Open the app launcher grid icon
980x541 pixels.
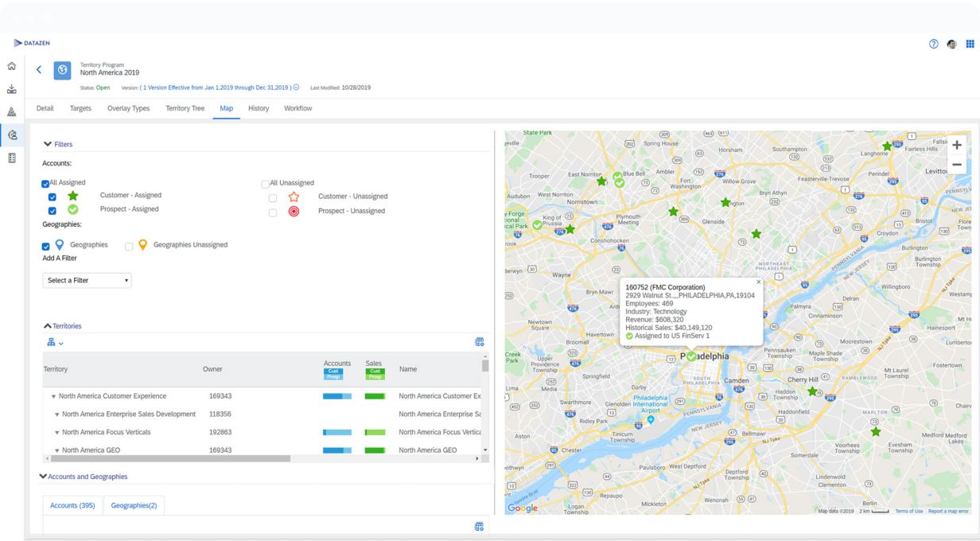point(970,44)
